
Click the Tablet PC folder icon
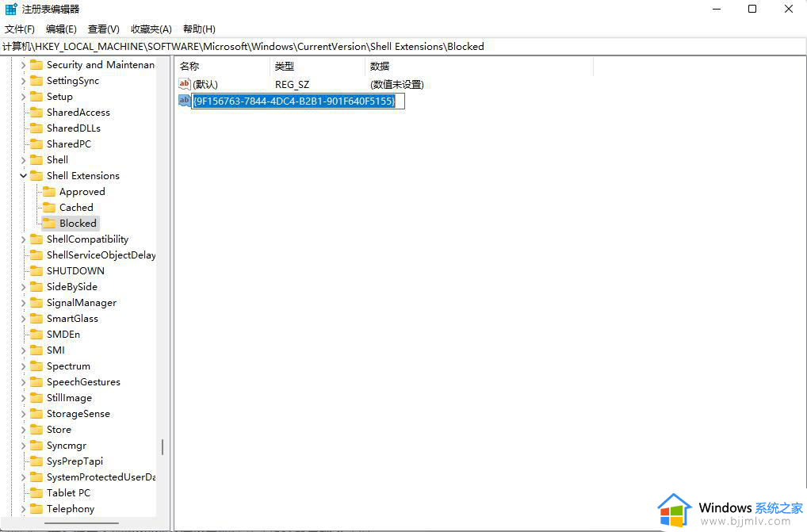point(36,493)
